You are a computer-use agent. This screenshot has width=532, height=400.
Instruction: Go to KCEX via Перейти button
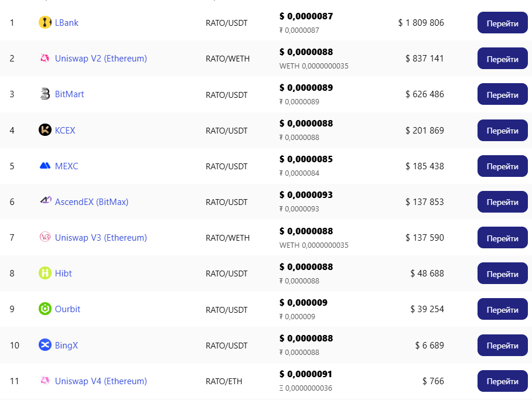502,131
